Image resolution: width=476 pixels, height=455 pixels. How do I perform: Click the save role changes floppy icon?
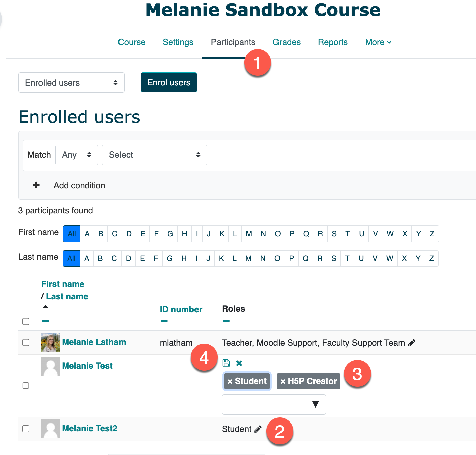(x=226, y=363)
